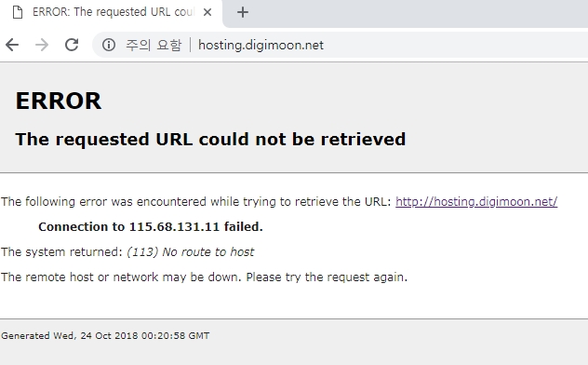Click the "Connection to 115.68.131.11 failed" text
Image resolution: width=588 pixels, height=365 pixels.
pos(151,227)
